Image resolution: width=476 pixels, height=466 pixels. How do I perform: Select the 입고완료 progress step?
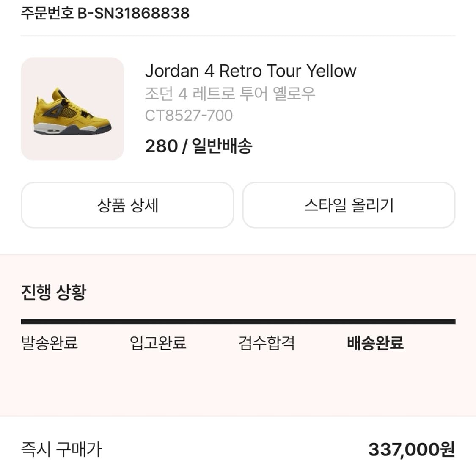(158, 343)
